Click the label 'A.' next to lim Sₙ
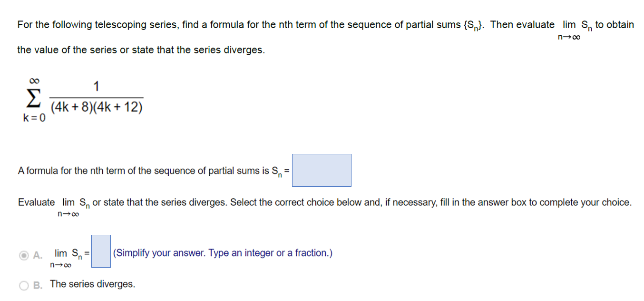 (38, 256)
